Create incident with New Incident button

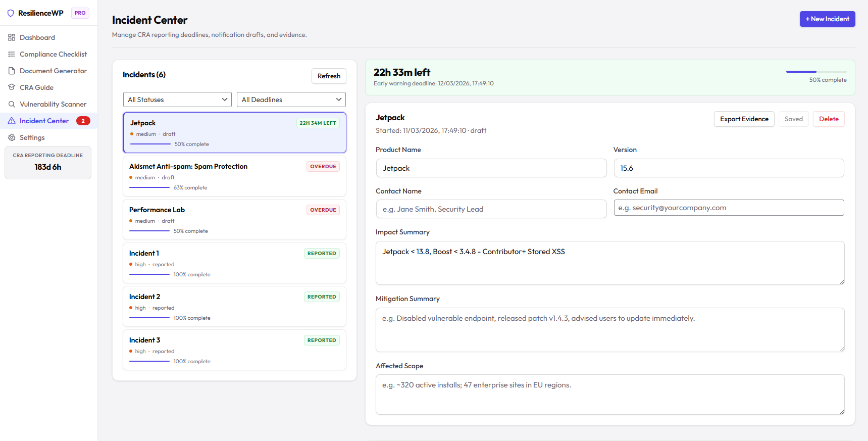coord(827,19)
